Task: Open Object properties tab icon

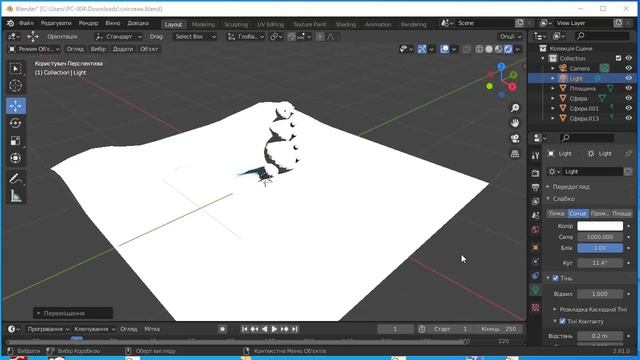Action: (x=536, y=247)
